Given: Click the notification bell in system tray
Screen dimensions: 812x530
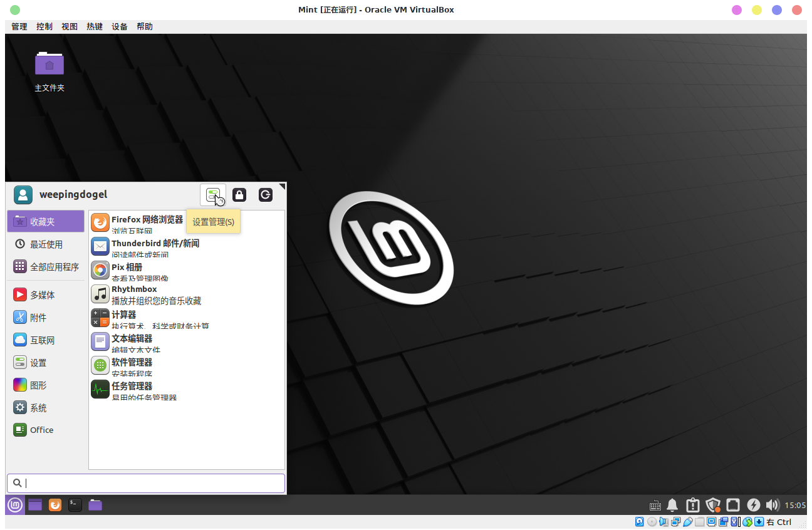Looking at the screenshot, I should (672, 505).
